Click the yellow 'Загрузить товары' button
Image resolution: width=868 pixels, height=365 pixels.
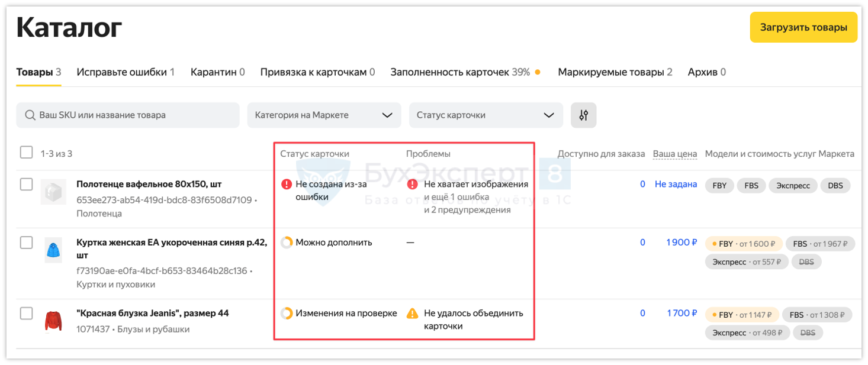(803, 27)
